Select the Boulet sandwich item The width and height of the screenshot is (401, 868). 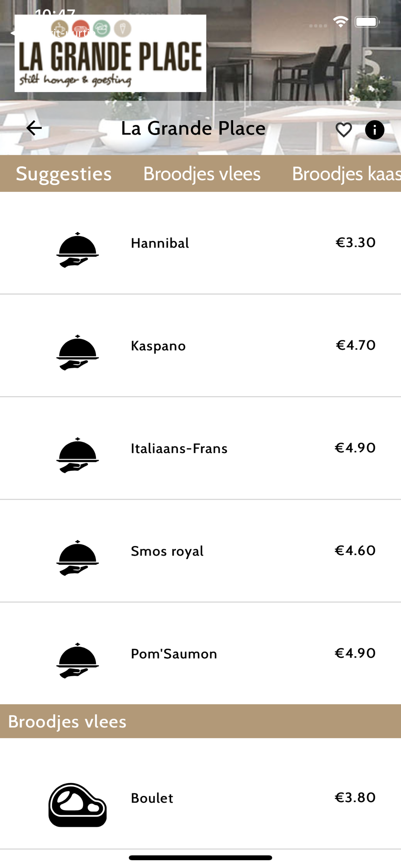[200, 794]
